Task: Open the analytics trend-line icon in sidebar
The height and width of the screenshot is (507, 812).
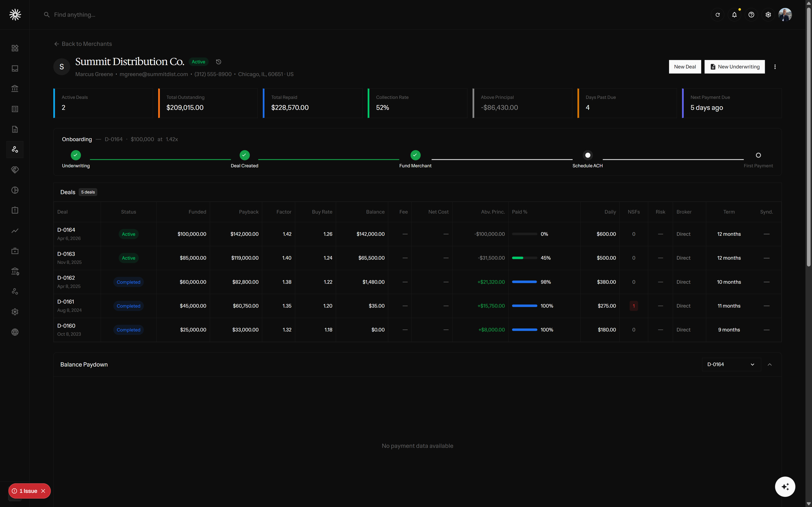Action: click(x=15, y=230)
